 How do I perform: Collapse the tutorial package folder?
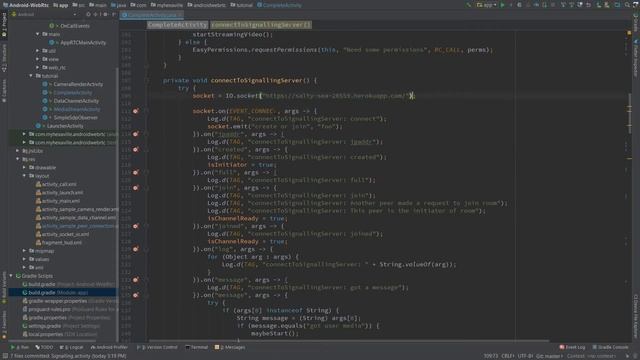(31, 76)
